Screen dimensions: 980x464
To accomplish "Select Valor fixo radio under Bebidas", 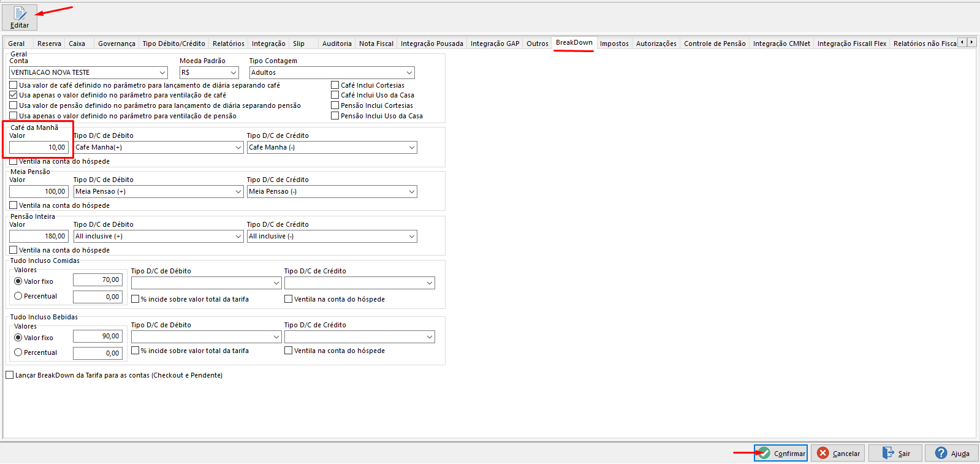I will pyautogui.click(x=18, y=338).
